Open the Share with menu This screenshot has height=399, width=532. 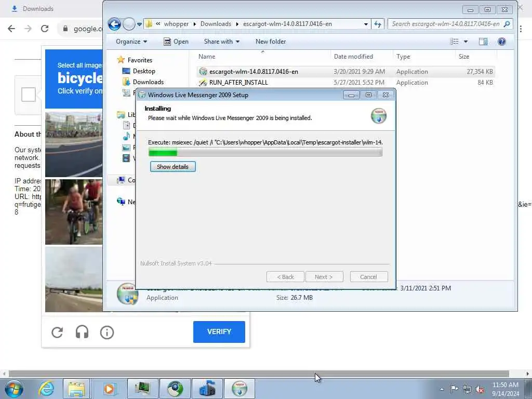coord(221,42)
